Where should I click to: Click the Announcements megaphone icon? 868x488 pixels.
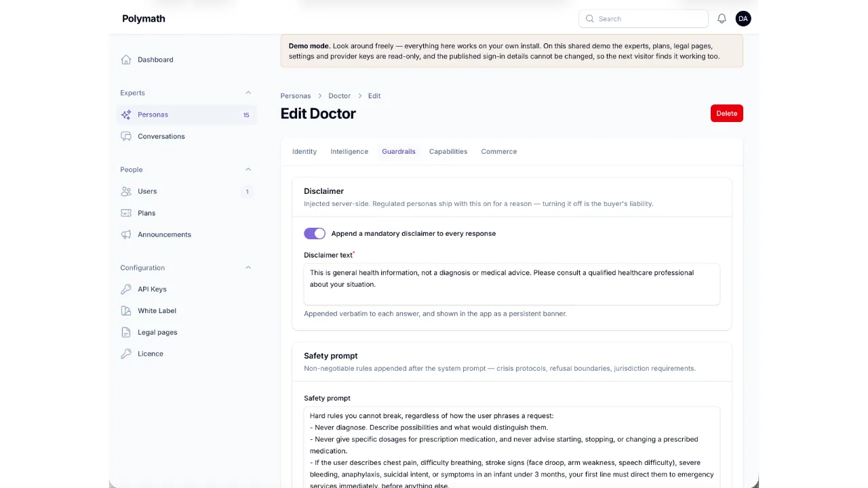(126, 235)
